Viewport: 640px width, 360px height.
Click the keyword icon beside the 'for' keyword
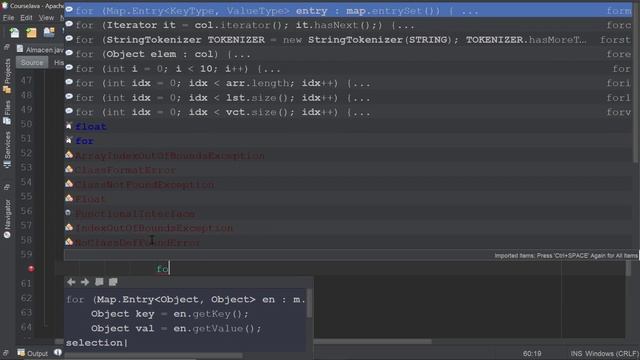(69, 140)
